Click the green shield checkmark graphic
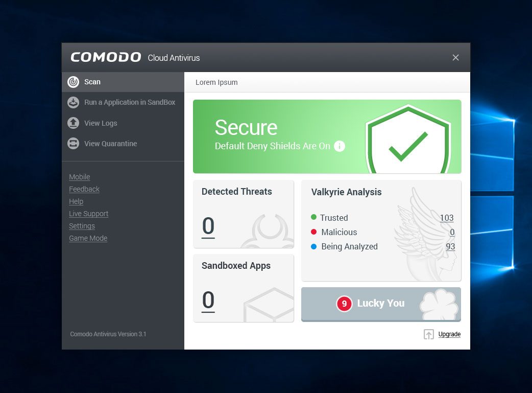 408,140
